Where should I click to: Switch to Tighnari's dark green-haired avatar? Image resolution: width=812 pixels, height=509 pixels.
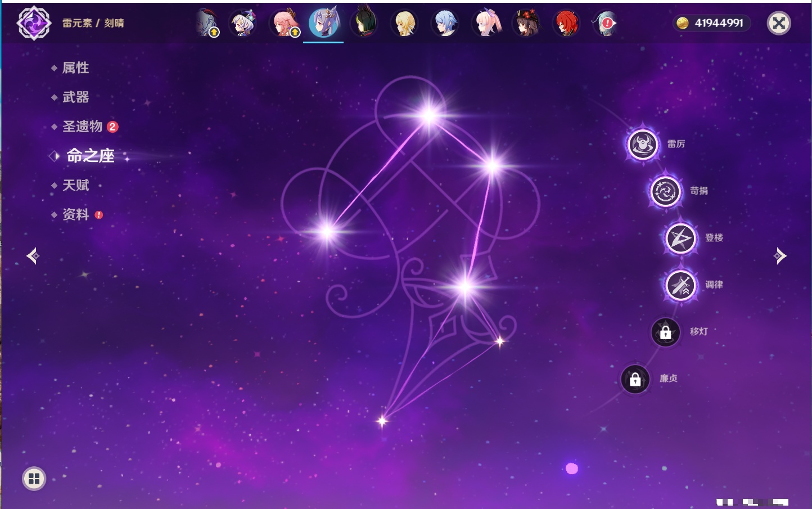(x=364, y=23)
